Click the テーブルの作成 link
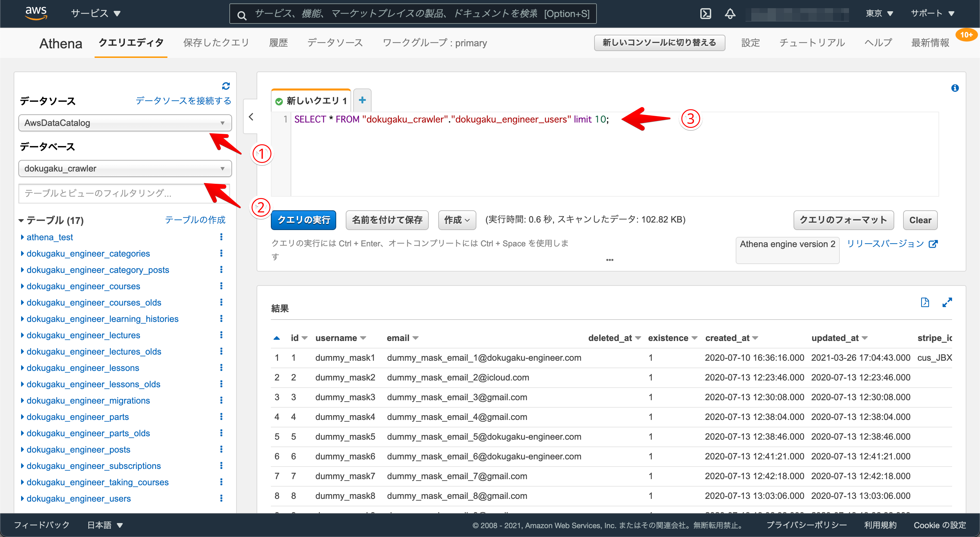 [x=195, y=219]
